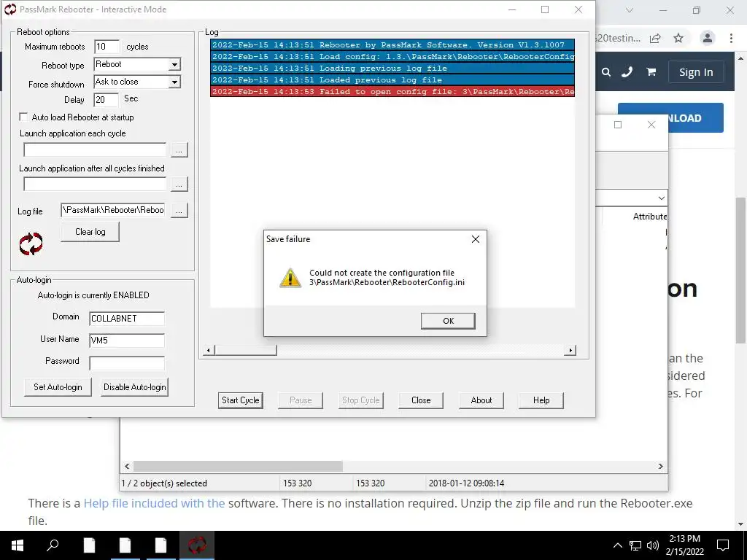Click the Start Cycle button
The height and width of the screenshot is (560, 747).
click(241, 400)
